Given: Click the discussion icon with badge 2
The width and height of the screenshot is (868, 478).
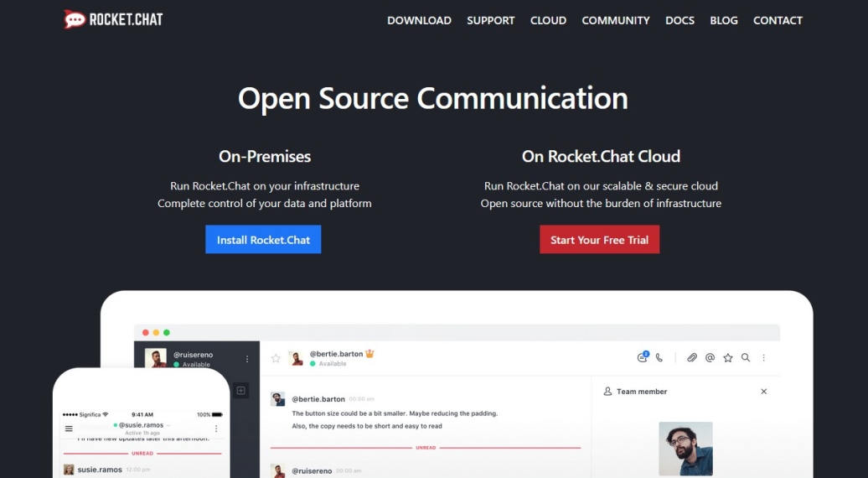Looking at the screenshot, I should coord(642,357).
